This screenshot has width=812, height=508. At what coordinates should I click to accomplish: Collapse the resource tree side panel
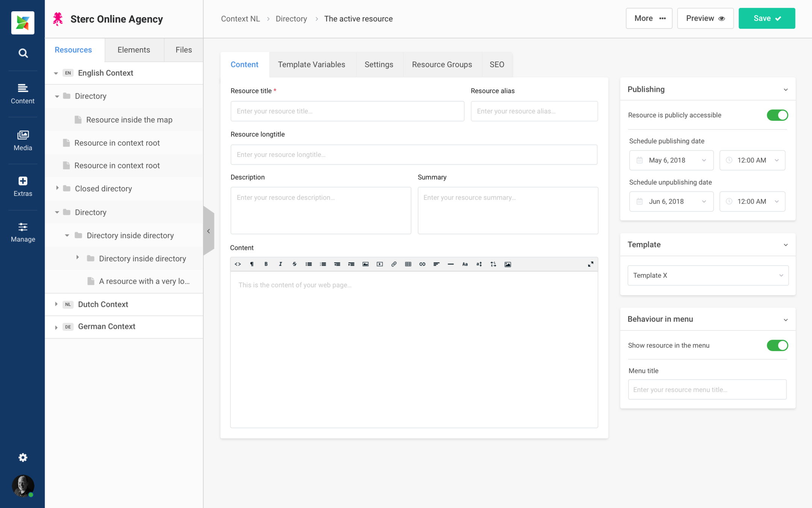(x=209, y=231)
